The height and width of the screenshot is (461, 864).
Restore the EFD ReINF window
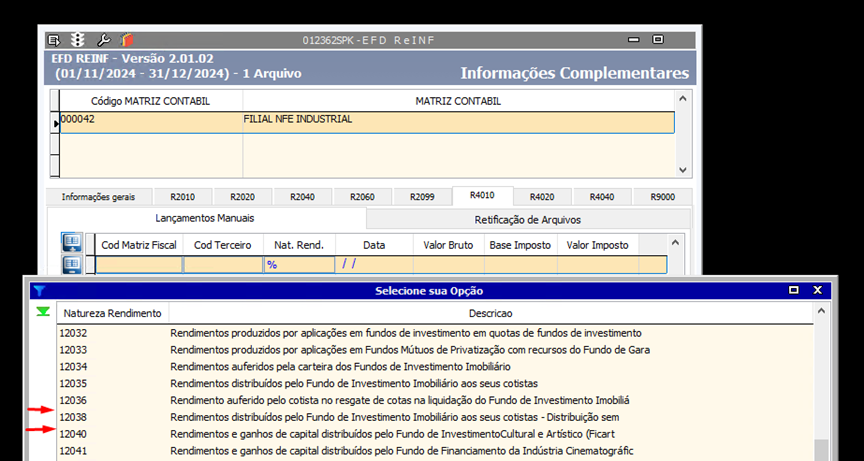pos(658,40)
